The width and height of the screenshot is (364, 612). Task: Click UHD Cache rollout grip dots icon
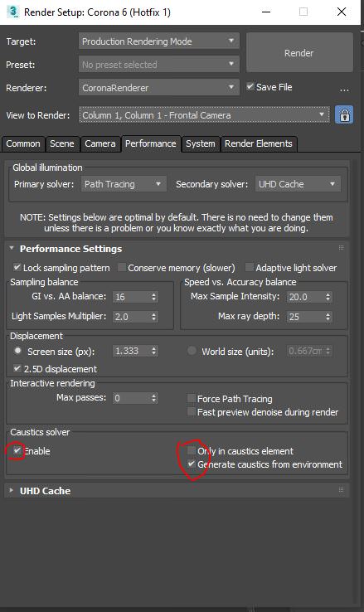tap(341, 489)
